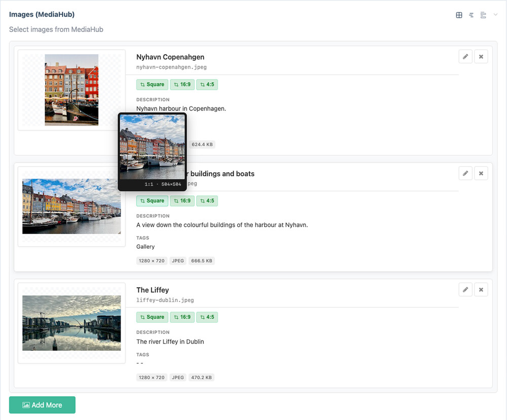Edit The Liffey image
Image resolution: width=507 pixels, height=420 pixels.
[465, 290]
